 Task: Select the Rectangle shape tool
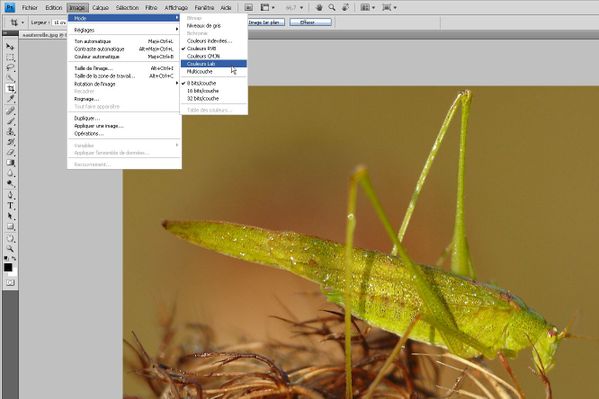pyautogui.click(x=10, y=227)
